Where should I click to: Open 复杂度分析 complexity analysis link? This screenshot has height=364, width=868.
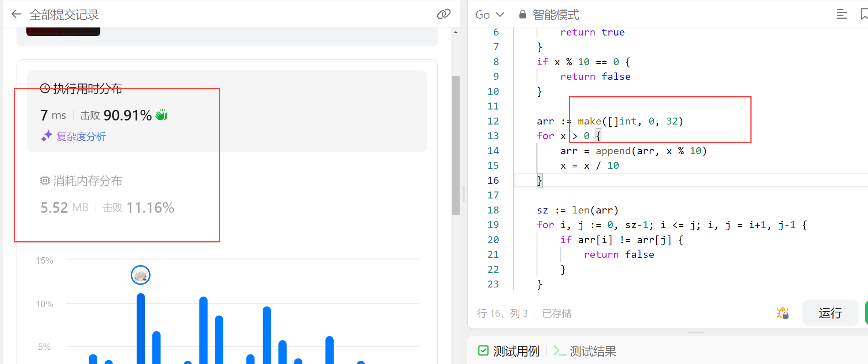coord(81,137)
